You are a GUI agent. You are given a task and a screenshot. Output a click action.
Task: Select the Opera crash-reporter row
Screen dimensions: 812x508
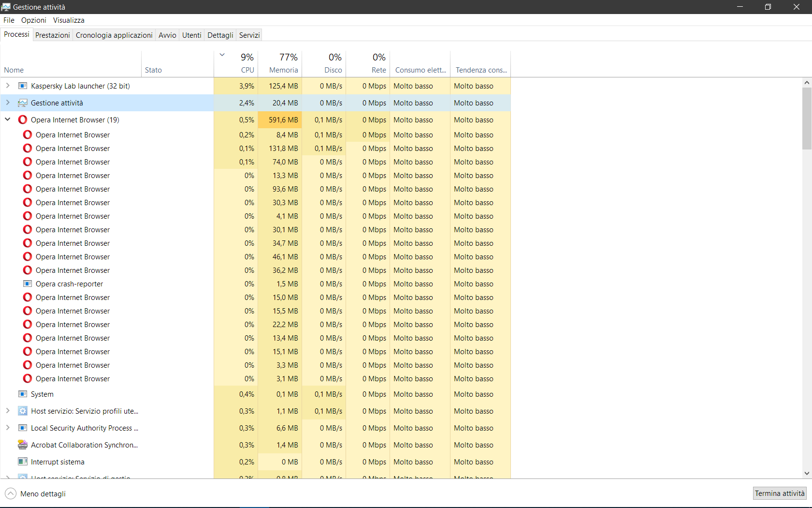(255, 284)
